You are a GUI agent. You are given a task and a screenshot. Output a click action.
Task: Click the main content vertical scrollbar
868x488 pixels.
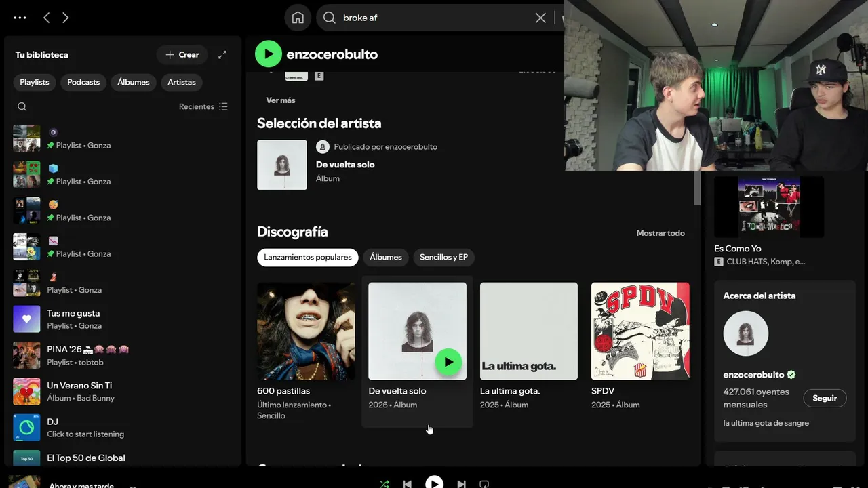click(x=697, y=188)
